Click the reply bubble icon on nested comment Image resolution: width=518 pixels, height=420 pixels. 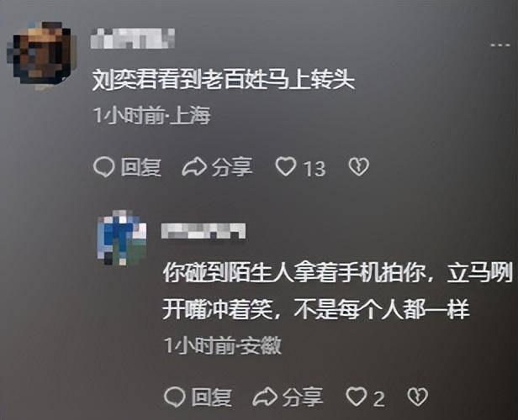[x=174, y=396]
